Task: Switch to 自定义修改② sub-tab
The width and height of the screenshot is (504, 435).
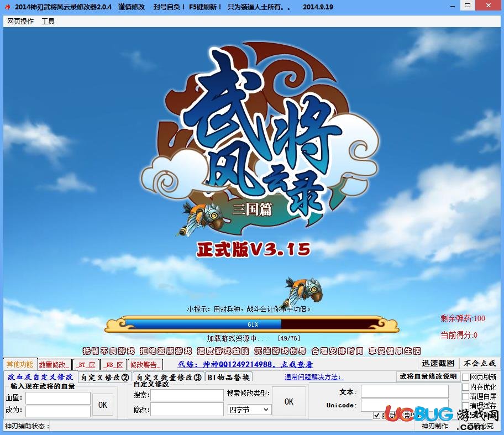Action: click(x=105, y=377)
